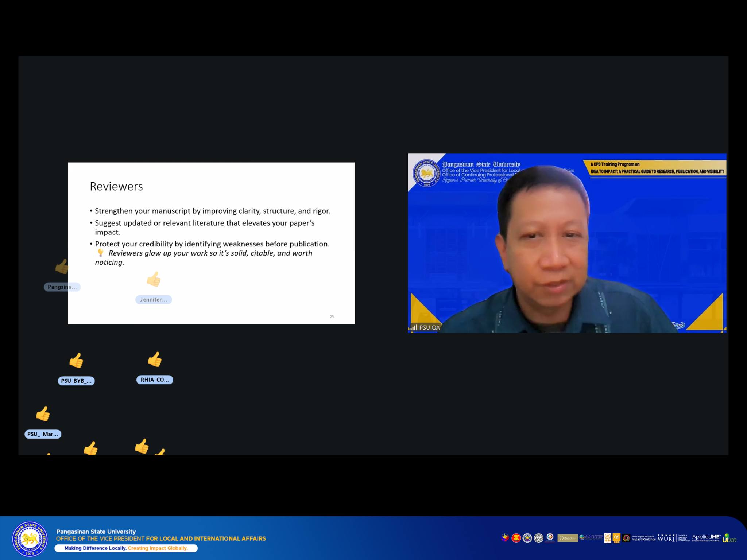This screenshot has width=747, height=560.
Task: Click thumbs-up reaction above RHIA CO label
Action: click(x=155, y=359)
